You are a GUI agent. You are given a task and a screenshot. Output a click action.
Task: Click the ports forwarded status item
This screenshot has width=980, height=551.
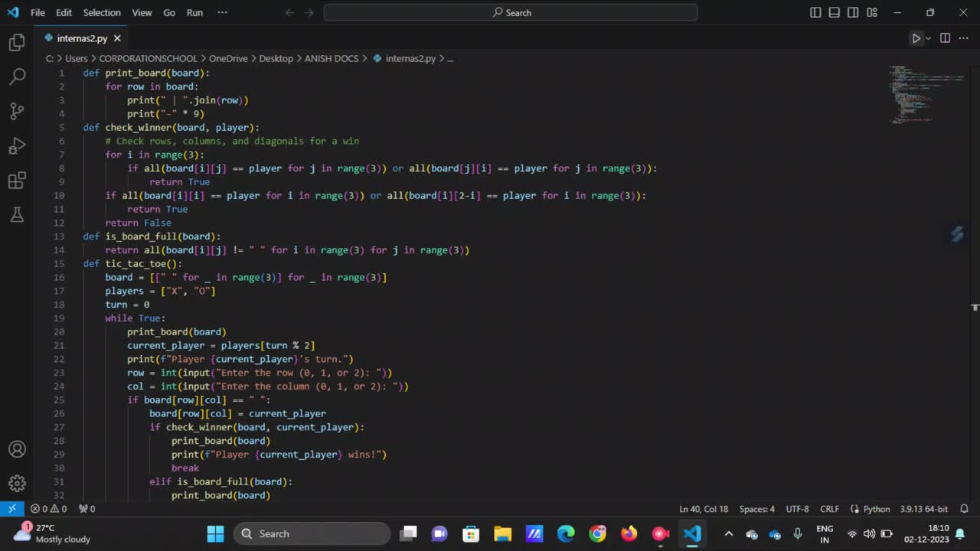pos(87,509)
